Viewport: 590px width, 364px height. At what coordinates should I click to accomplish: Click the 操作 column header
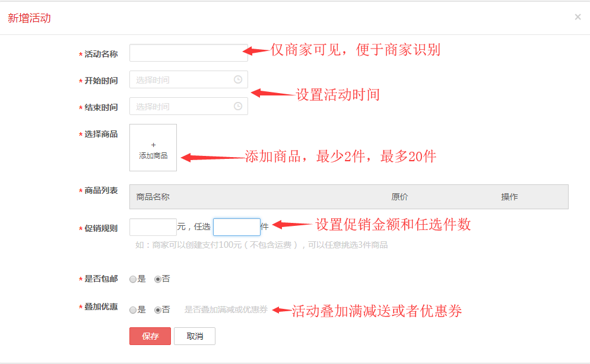[509, 197]
